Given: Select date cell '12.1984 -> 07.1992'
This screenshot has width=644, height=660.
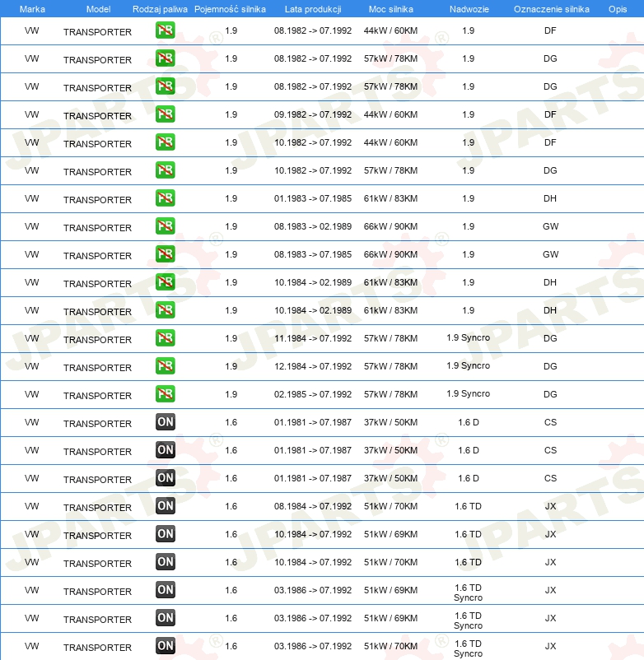Looking at the screenshot, I should tap(313, 366).
